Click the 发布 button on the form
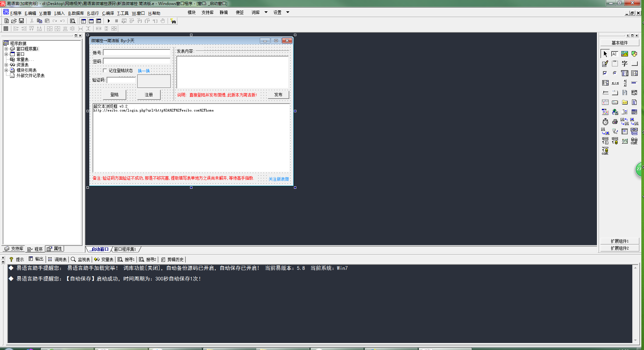The width and height of the screenshot is (644, 350). (x=278, y=95)
